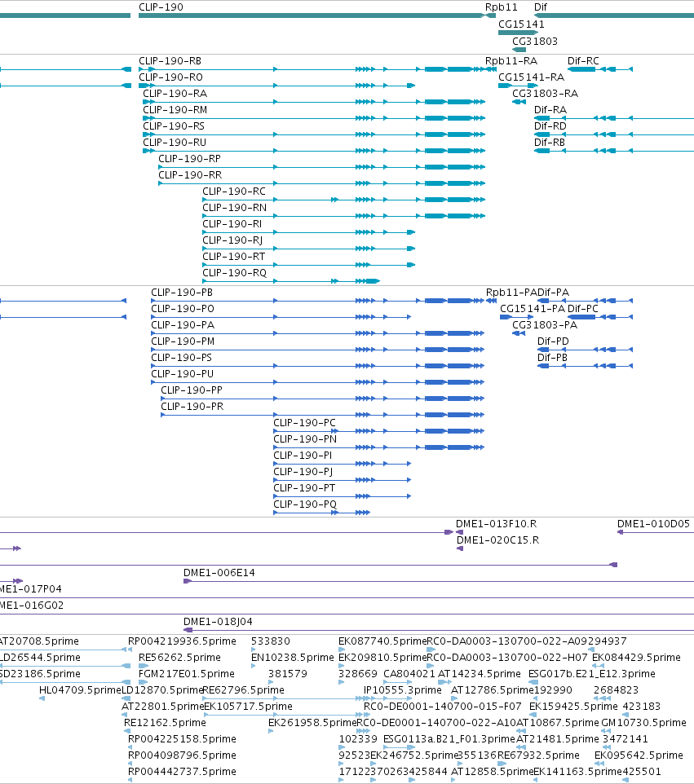Select EST RE56262.5prime
Viewport: 694px width, 784px height.
point(179,658)
